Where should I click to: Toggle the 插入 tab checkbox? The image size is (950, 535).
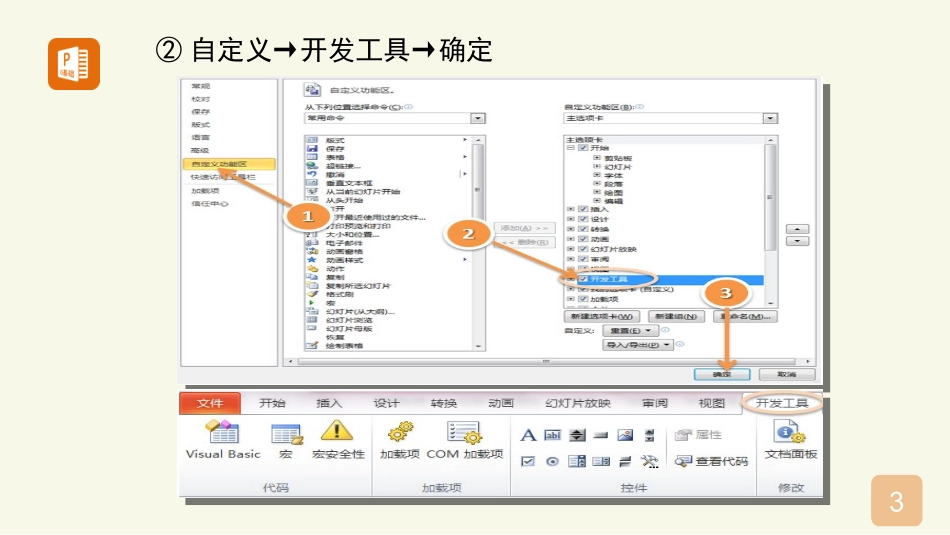coord(583,209)
